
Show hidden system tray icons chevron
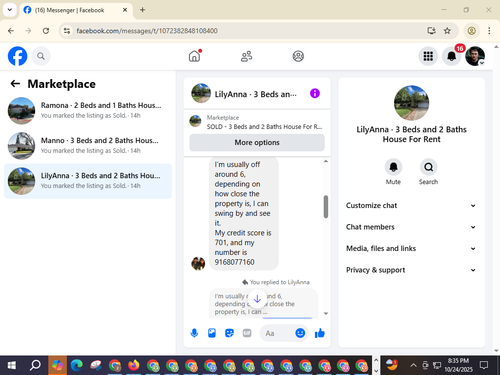(413, 365)
